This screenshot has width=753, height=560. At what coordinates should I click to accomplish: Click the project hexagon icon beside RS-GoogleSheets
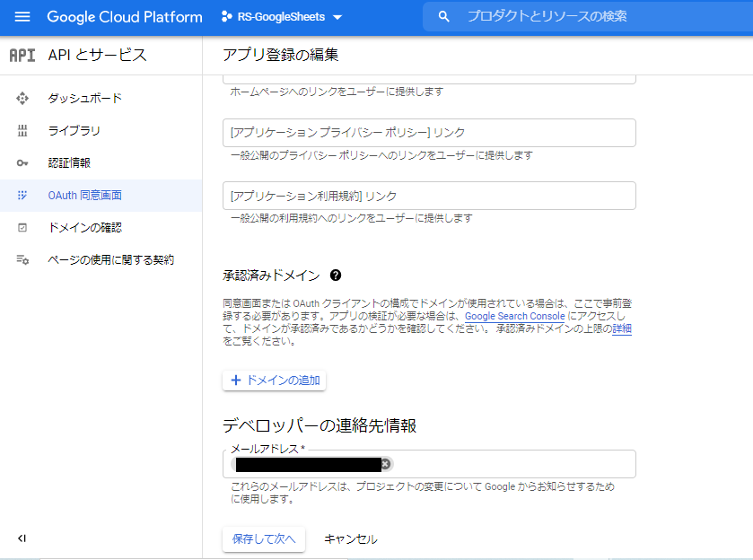(x=226, y=17)
